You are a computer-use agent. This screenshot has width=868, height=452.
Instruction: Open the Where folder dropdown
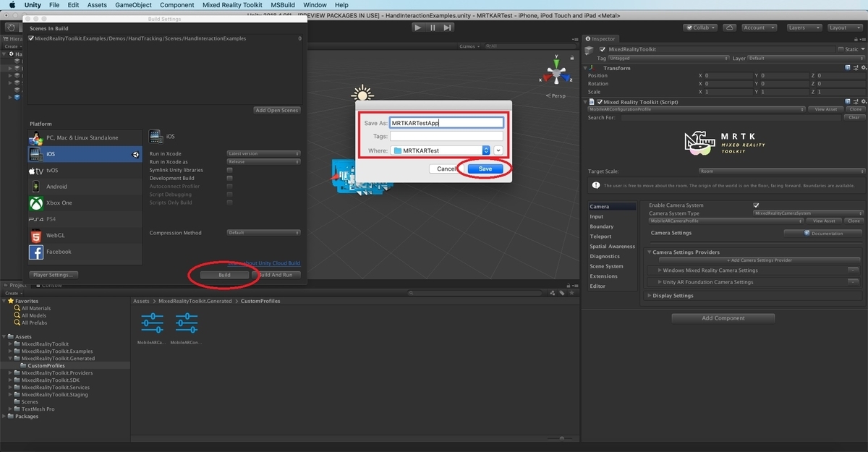pyautogui.click(x=441, y=150)
